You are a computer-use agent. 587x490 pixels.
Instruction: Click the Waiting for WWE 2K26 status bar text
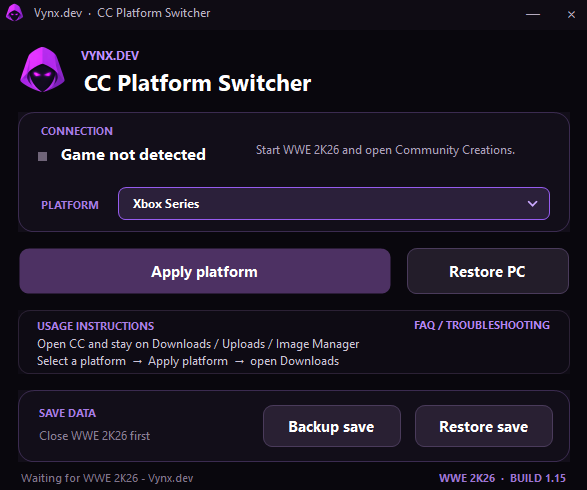[x=107, y=478]
